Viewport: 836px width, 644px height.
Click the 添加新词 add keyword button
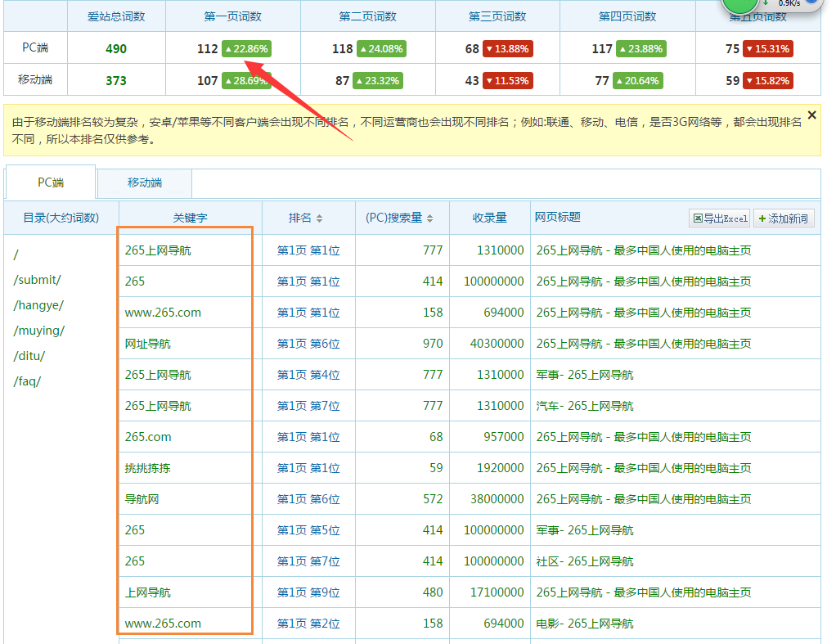pos(784,218)
